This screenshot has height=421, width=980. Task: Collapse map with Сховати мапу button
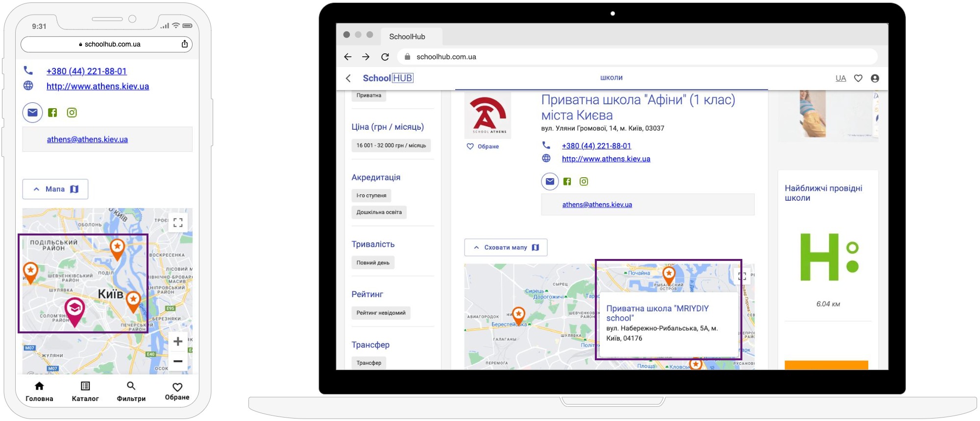(x=506, y=248)
